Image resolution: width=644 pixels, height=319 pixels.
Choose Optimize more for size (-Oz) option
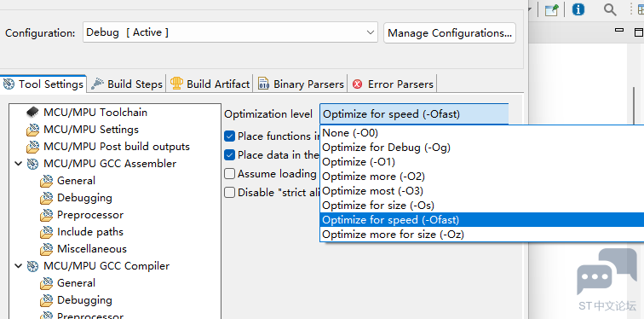click(x=482, y=235)
